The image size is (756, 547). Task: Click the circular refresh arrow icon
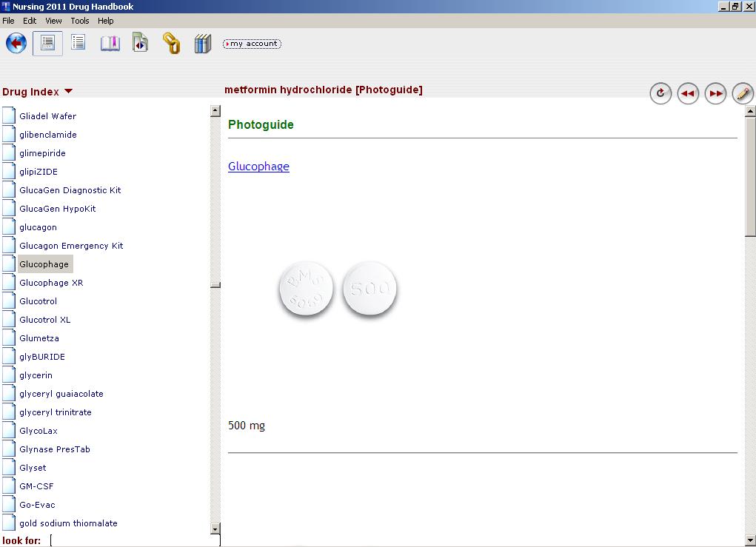[660, 93]
